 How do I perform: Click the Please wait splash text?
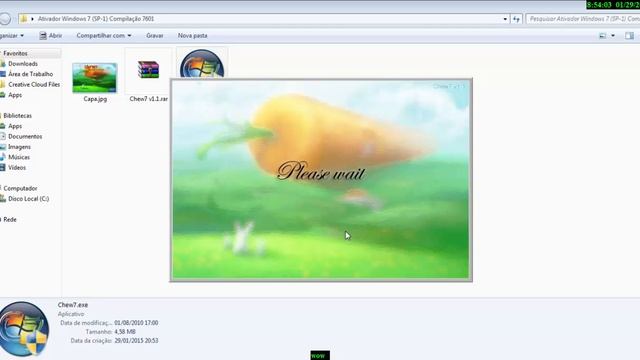(x=321, y=171)
